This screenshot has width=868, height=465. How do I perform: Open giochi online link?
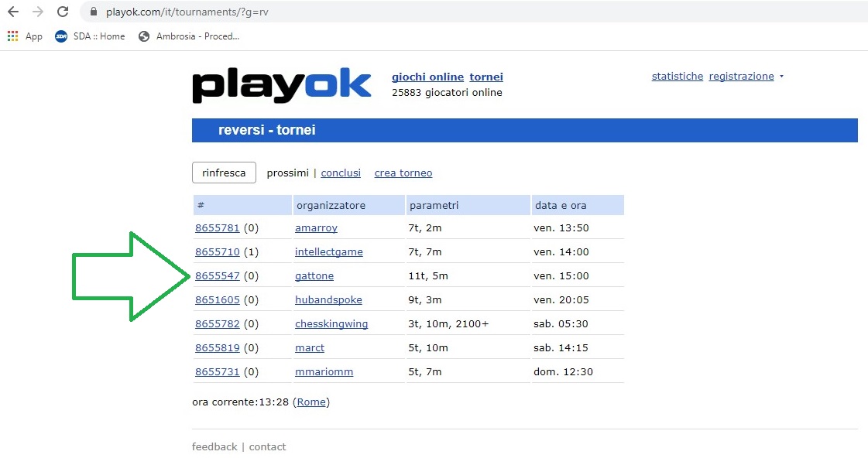(x=427, y=77)
